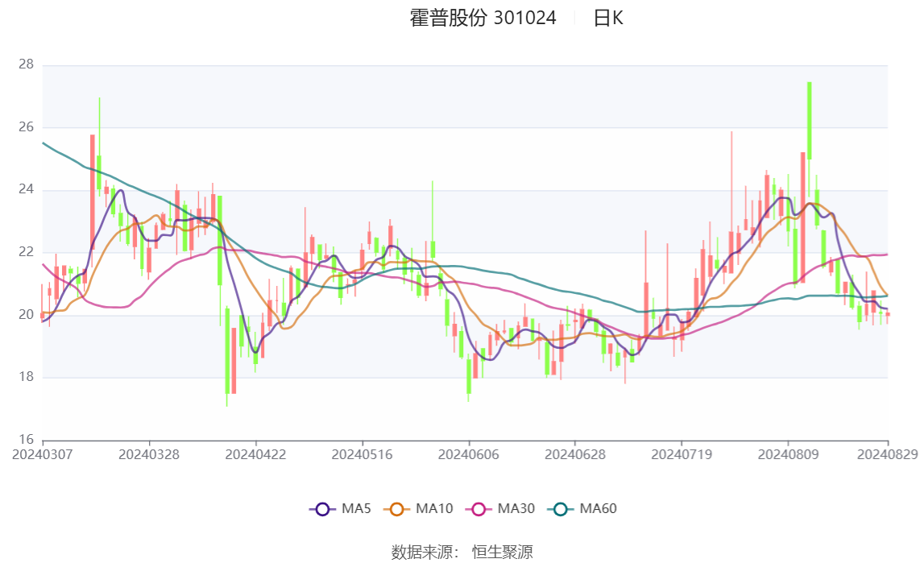Click the x-axis date label 20240628
This screenshot has width=924, height=563.
click(x=575, y=454)
